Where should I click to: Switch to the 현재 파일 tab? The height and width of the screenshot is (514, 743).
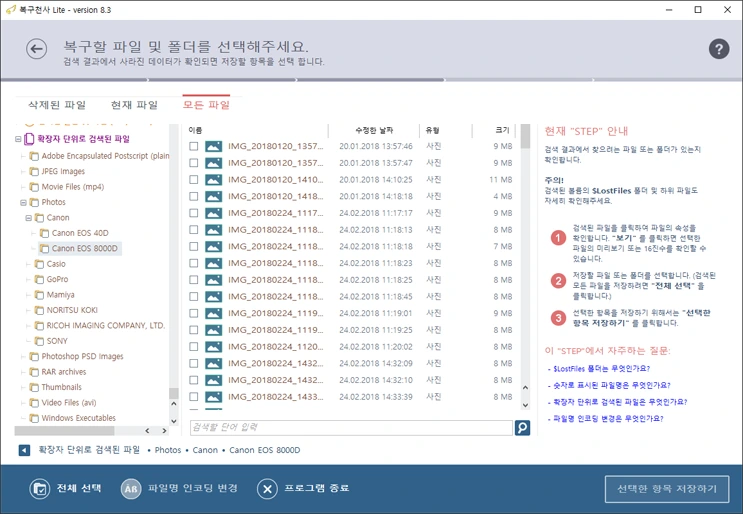click(x=135, y=105)
